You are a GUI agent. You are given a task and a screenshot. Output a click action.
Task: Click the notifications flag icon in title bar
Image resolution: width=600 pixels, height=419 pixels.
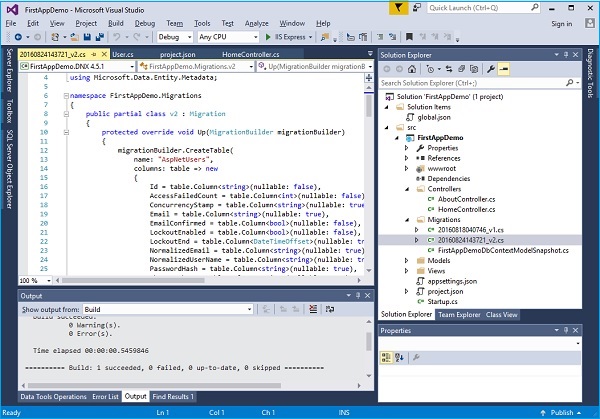400,7
